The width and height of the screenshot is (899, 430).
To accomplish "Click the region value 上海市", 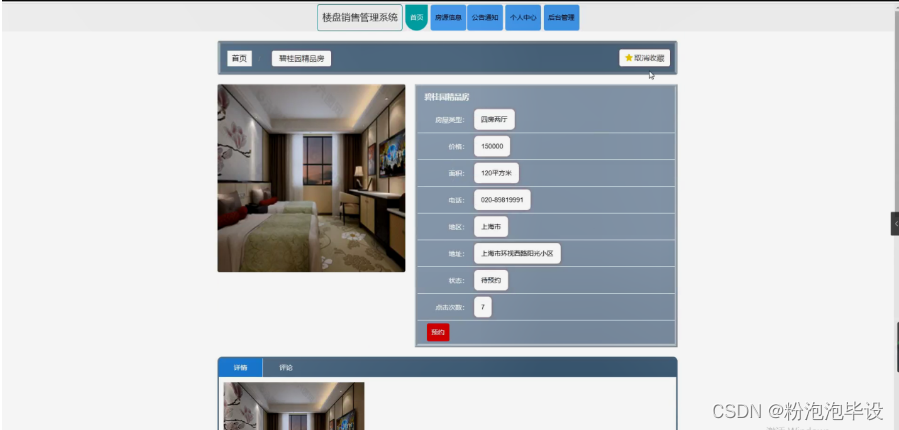I will (x=491, y=226).
